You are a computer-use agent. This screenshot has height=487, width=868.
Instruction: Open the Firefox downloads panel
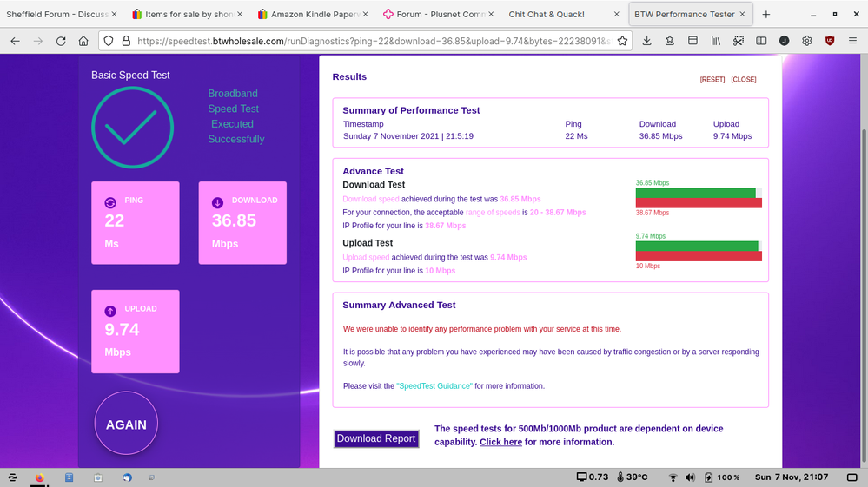pos(646,40)
